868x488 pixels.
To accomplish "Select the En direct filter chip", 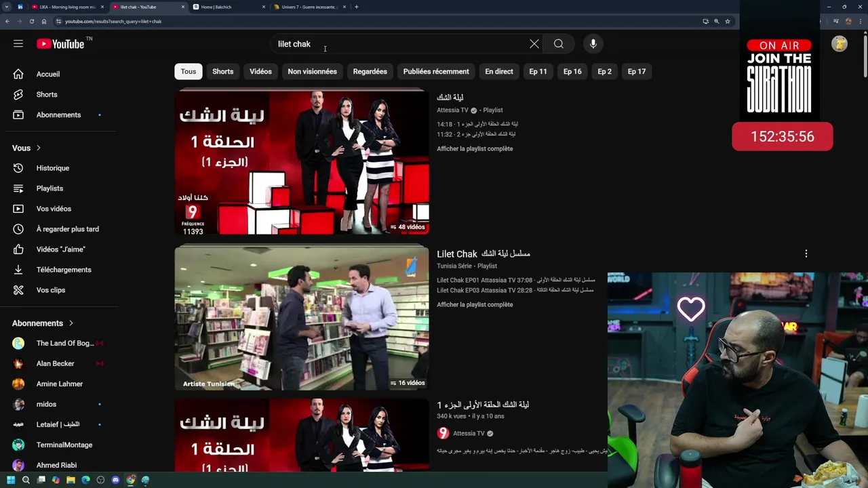I will point(499,71).
